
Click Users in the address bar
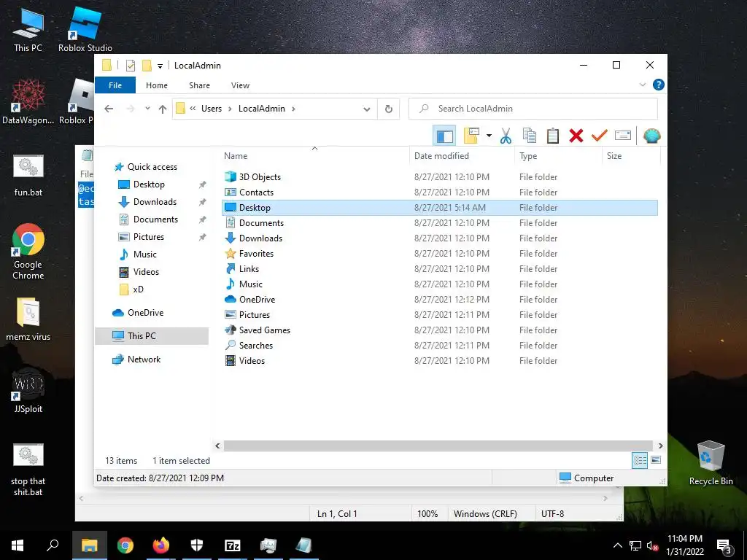[x=211, y=109]
